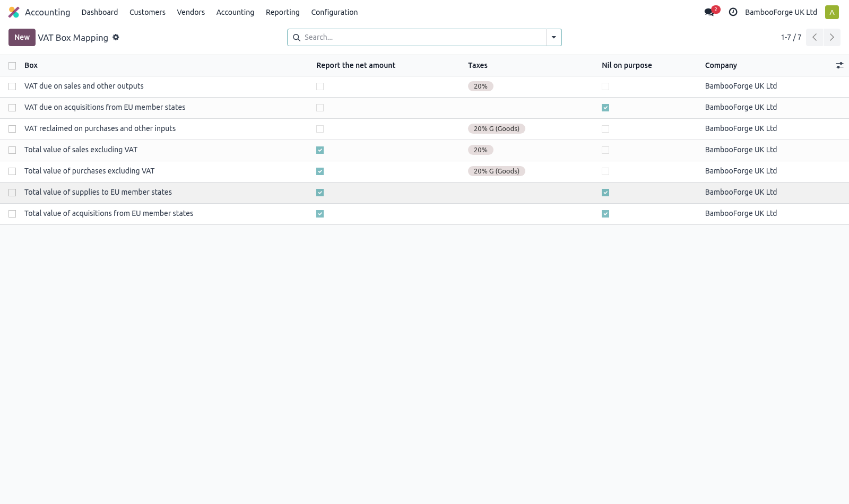Image resolution: width=849 pixels, height=504 pixels.
Task: Open the Vendors menu
Action: [191, 12]
